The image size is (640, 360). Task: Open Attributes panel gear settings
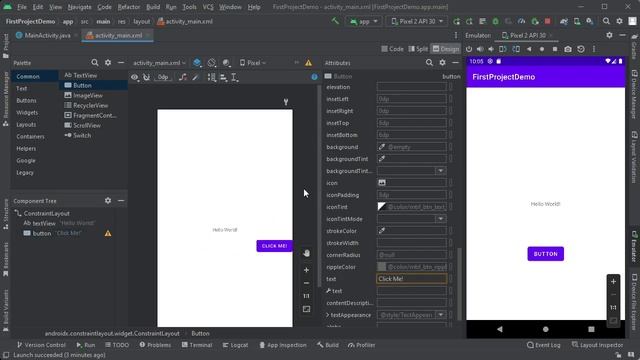click(x=442, y=62)
